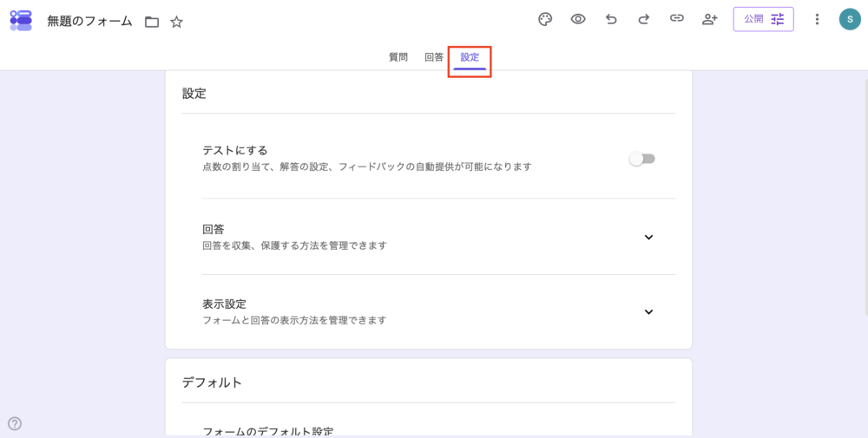The width and height of the screenshot is (868, 438).
Task: Open the account avatar S
Action: pos(850,19)
